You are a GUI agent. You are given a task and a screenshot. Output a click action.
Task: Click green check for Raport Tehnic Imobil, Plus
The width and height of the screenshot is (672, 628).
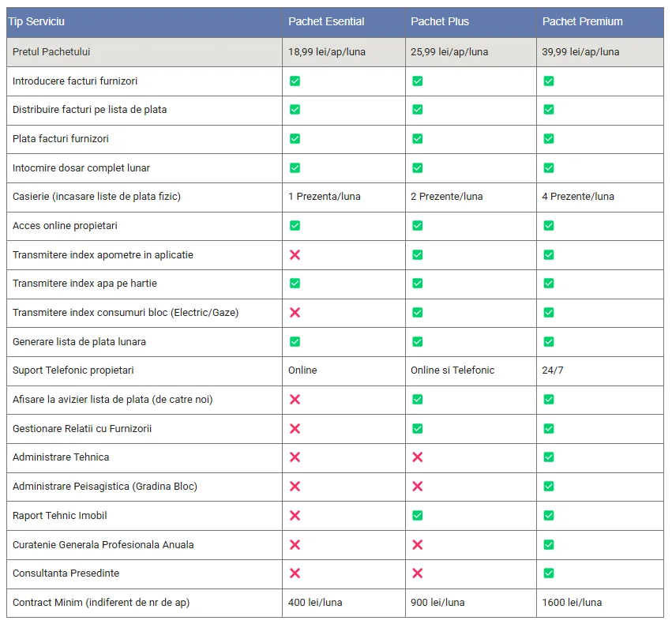417,515
